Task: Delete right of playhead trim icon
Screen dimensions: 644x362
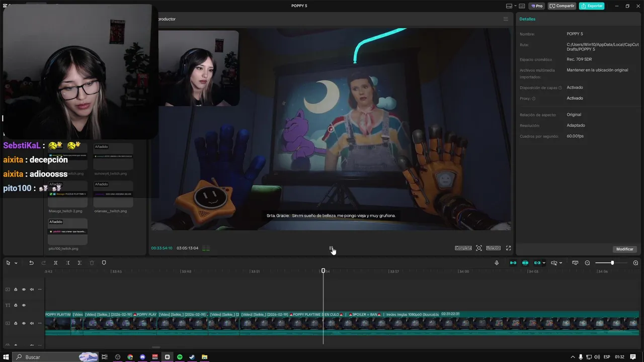Action: [x=79, y=263]
